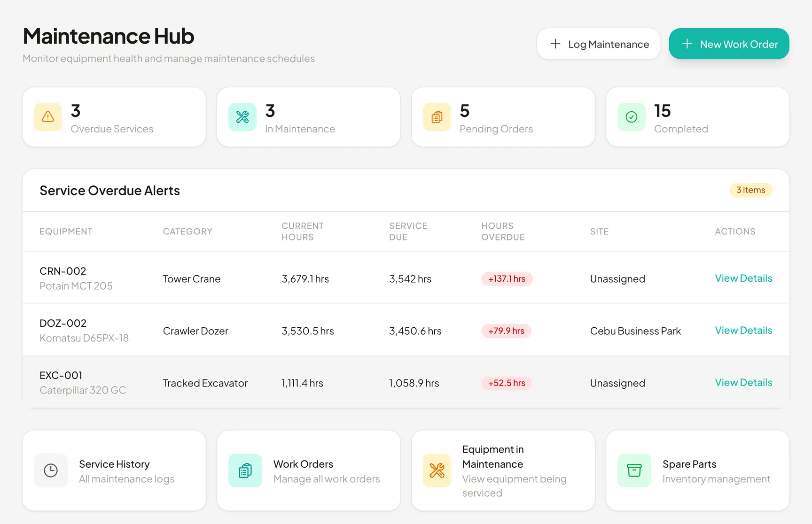Click the Service History clock icon
The width and height of the screenshot is (812, 524).
[x=51, y=470]
